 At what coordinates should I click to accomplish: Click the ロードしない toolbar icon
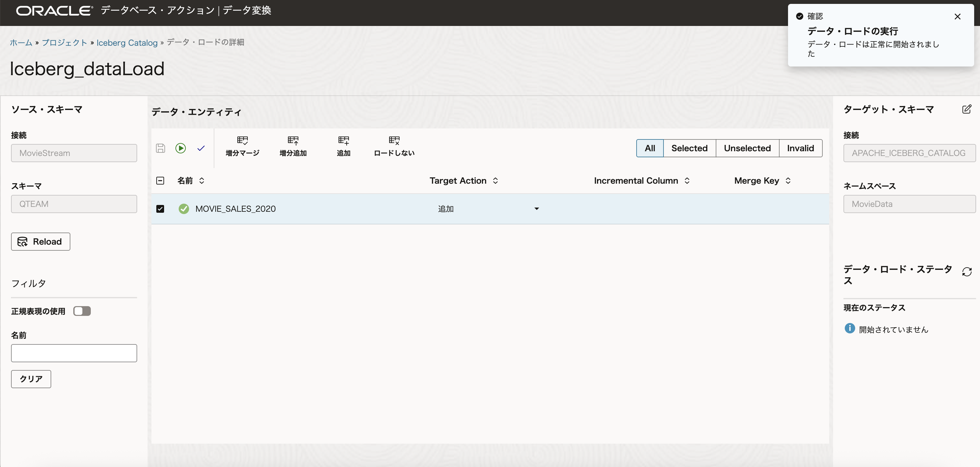pos(394,146)
